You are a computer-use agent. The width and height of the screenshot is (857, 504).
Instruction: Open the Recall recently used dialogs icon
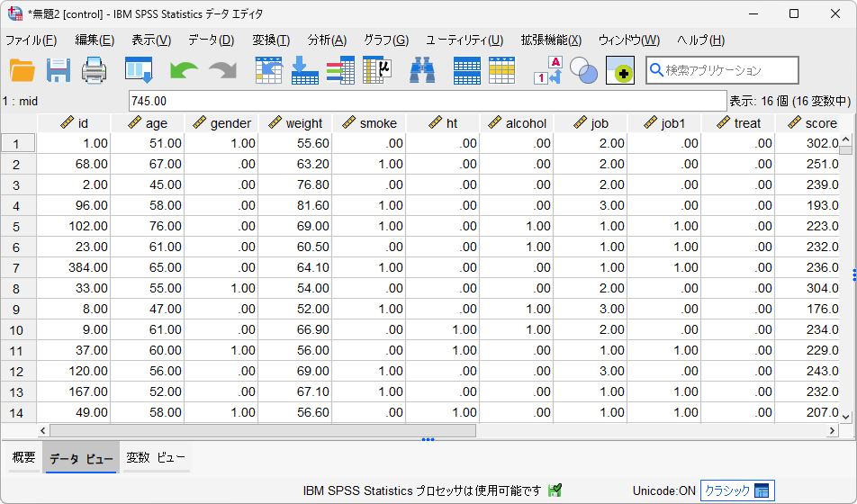139,70
